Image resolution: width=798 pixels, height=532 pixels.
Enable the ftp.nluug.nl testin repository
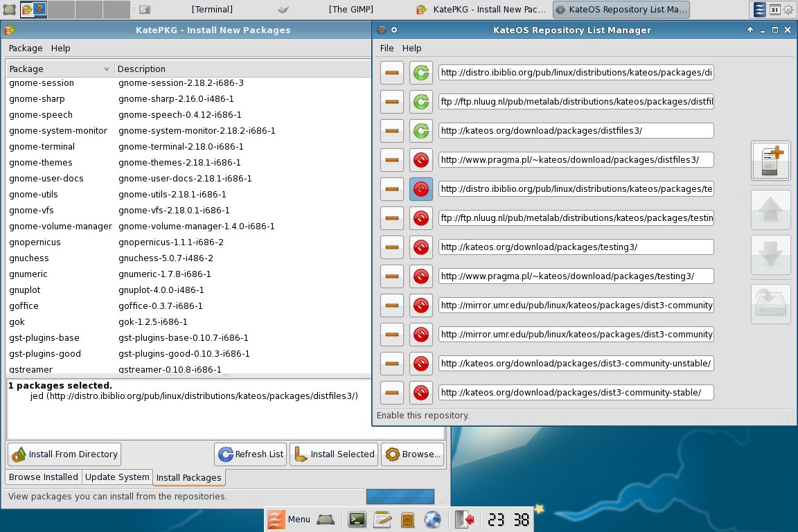pos(421,218)
